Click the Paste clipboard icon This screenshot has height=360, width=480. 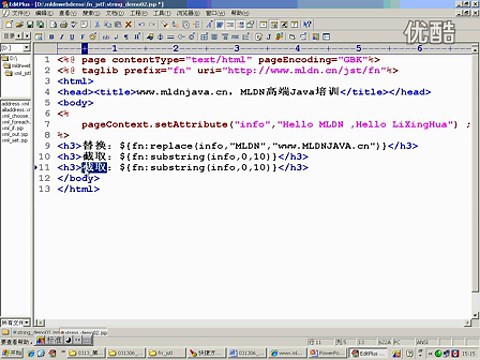pyautogui.click(x=118, y=24)
